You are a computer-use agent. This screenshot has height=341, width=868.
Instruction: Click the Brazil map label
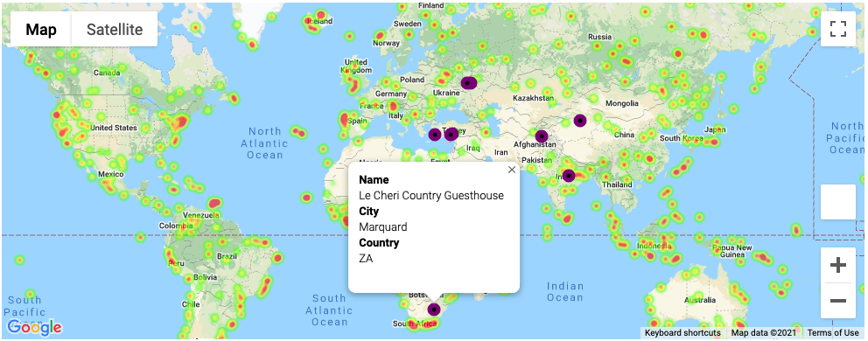[x=227, y=256]
